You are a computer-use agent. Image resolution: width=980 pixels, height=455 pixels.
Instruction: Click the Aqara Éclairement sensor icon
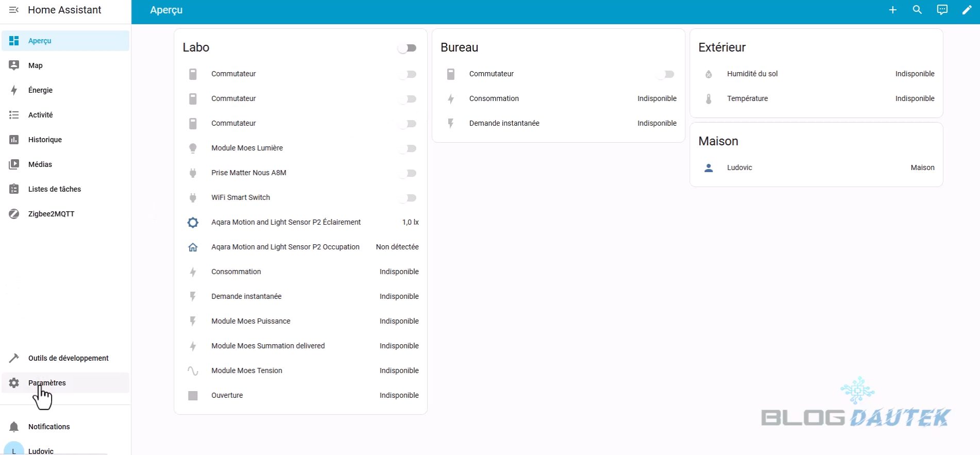point(193,222)
